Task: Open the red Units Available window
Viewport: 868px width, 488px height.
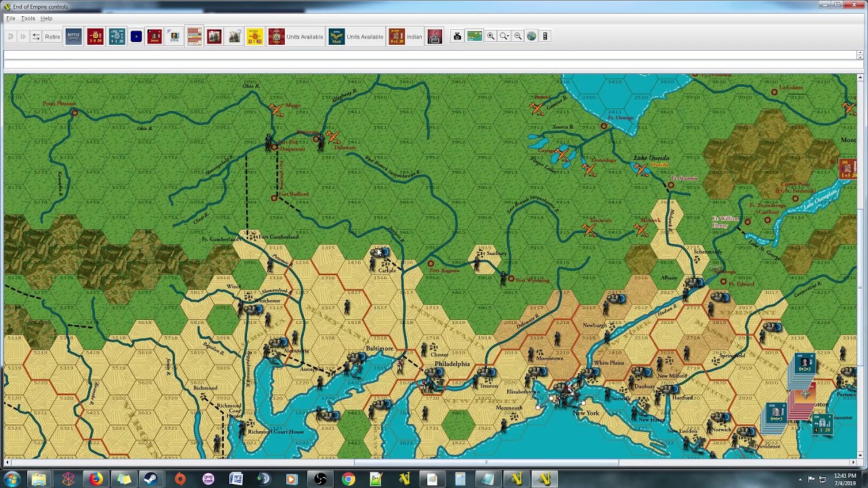Action: coord(296,37)
